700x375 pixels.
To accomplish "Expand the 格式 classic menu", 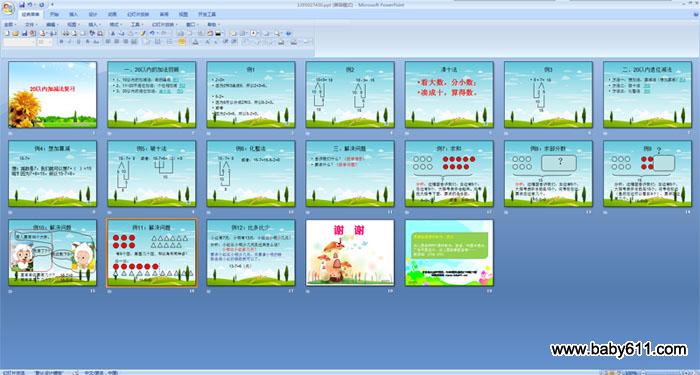I will 116,25.
